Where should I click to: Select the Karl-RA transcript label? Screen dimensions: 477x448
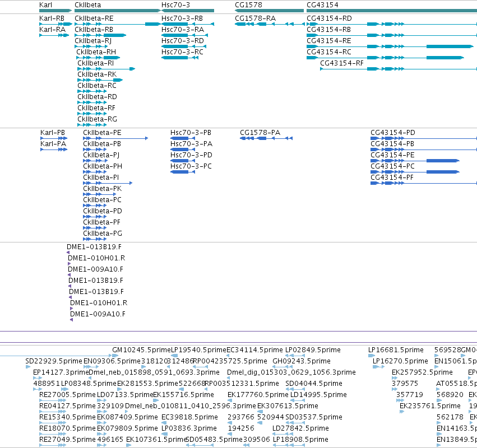click(x=52, y=30)
